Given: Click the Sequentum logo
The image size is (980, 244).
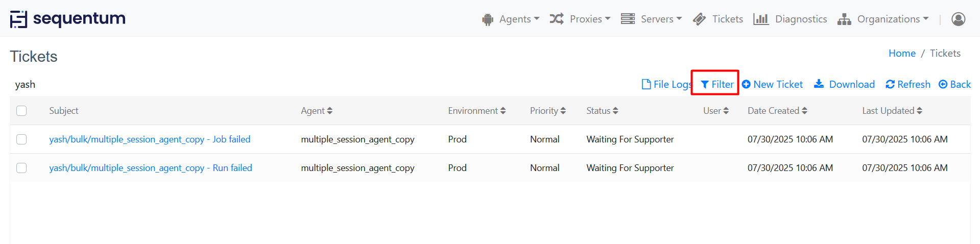Looking at the screenshot, I should (68, 19).
